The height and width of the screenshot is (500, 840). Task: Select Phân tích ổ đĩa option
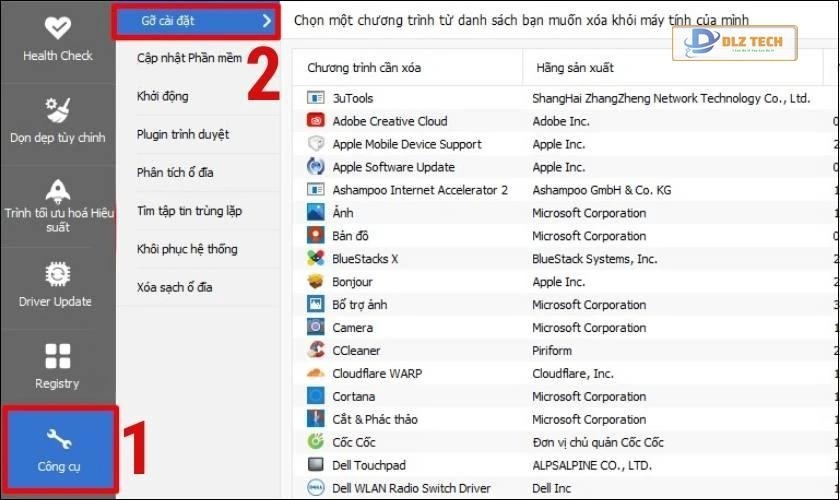click(175, 172)
